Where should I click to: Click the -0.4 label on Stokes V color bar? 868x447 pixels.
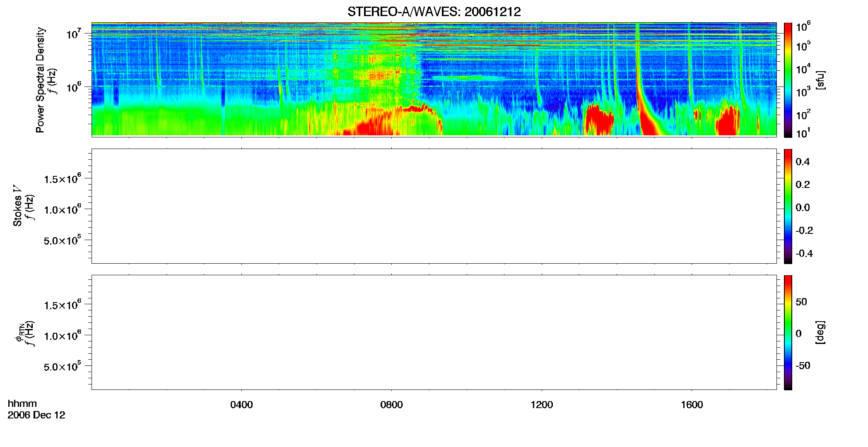(804, 254)
